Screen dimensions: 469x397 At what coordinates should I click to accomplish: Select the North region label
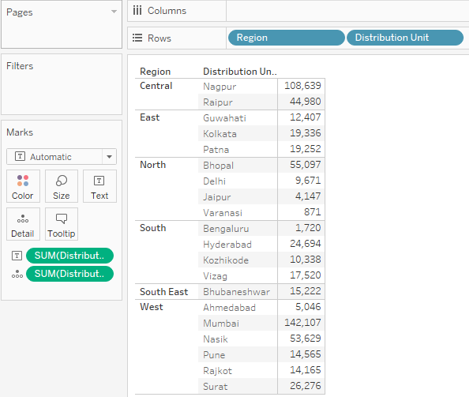point(153,165)
